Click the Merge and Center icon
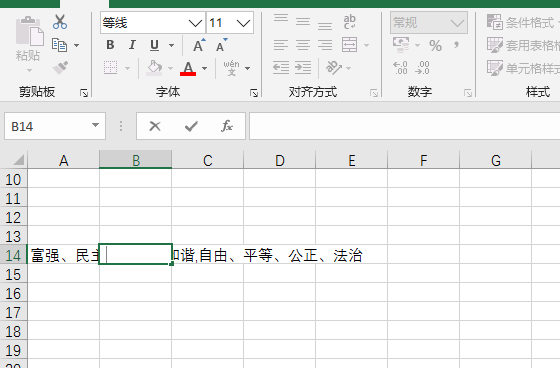 349,45
